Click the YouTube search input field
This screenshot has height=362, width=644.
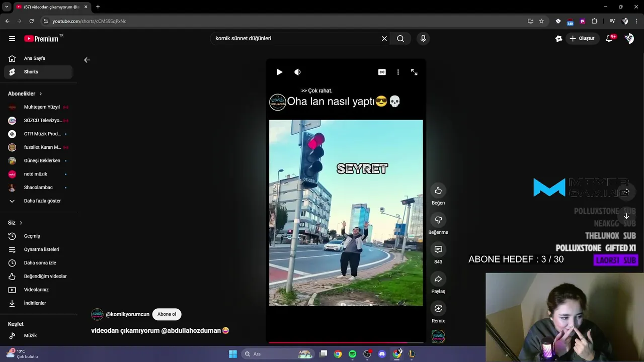tap(296, 39)
